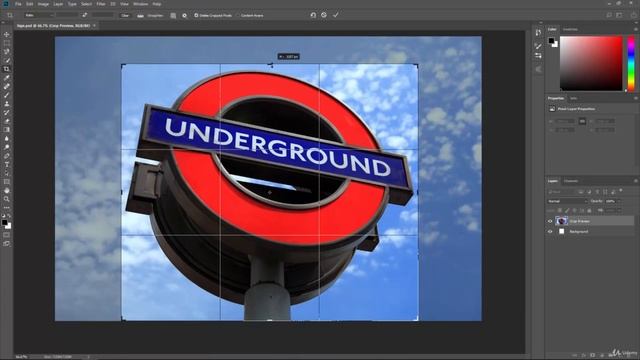The image size is (640, 360).
Task: Reset the crop box with the reset arrow
Action: tap(313, 15)
